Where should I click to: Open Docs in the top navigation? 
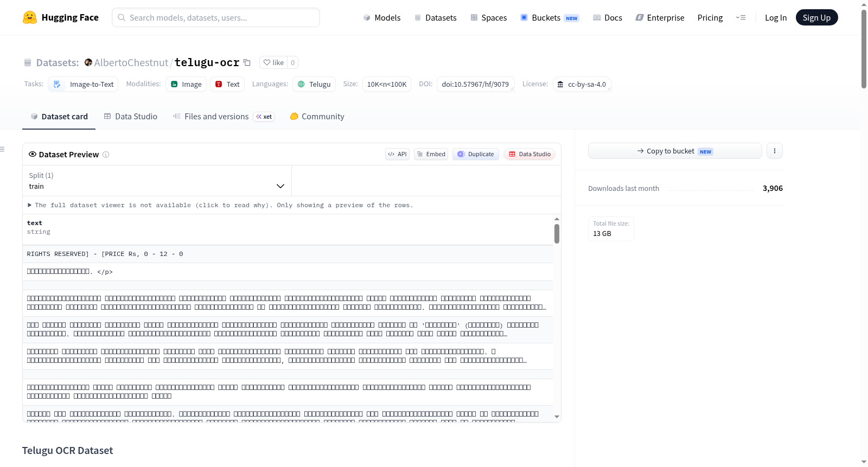[608, 17]
